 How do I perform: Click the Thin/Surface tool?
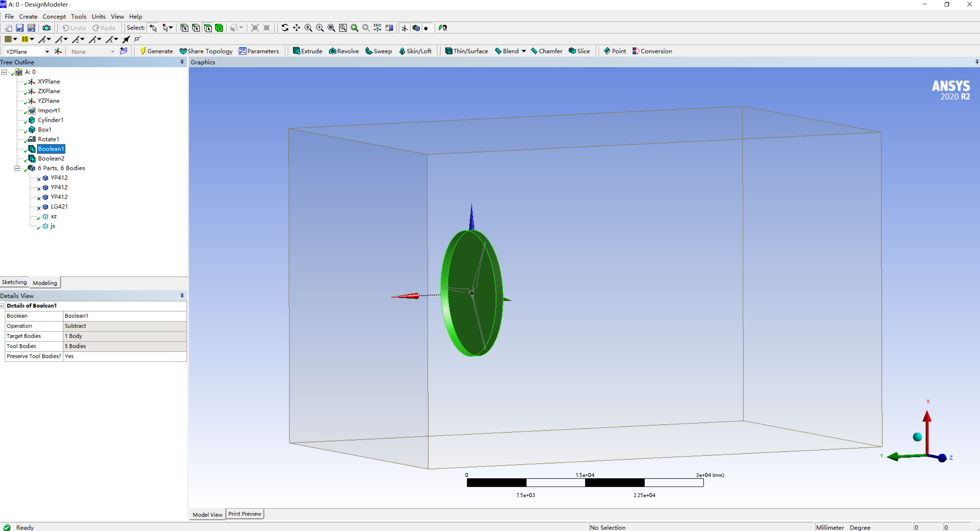point(466,51)
